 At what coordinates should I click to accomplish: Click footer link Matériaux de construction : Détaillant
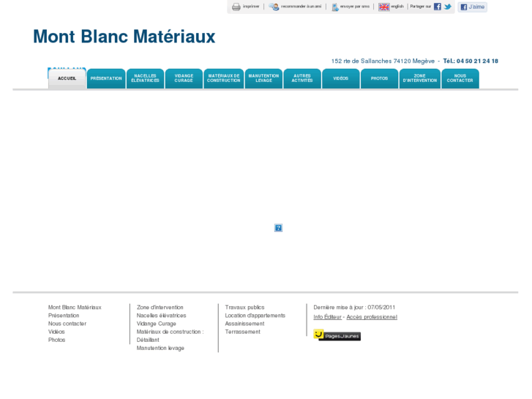170,336
